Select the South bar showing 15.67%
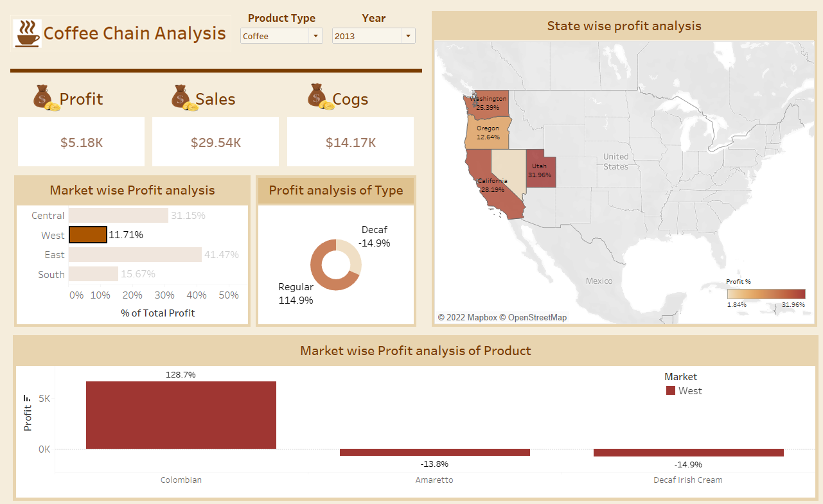 pyautogui.click(x=93, y=274)
